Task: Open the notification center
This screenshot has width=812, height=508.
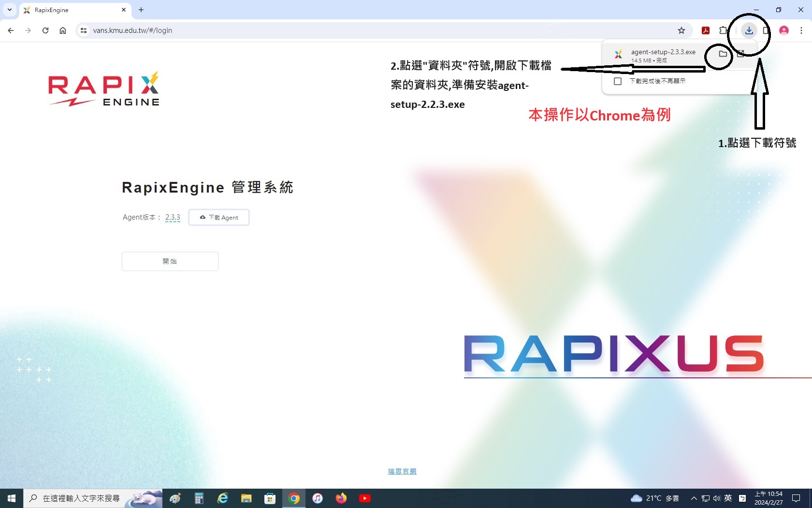Action: [x=796, y=498]
